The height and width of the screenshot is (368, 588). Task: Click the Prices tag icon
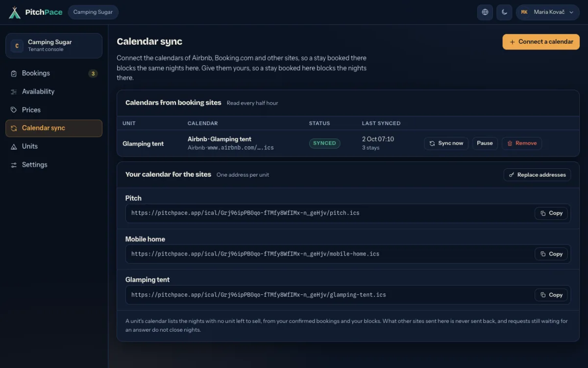[14, 110]
